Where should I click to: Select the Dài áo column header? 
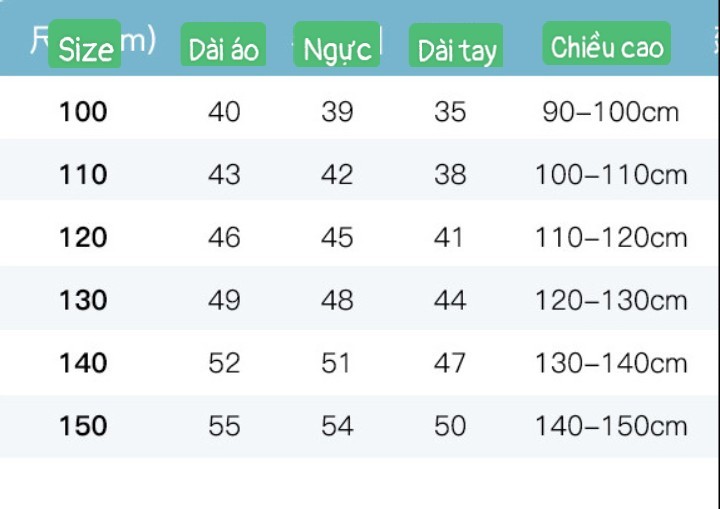223,44
